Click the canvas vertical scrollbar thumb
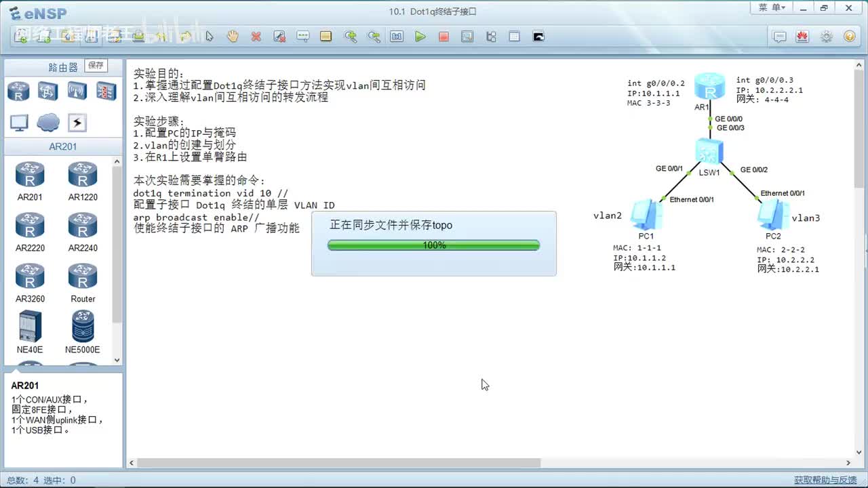The width and height of the screenshot is (868, 488). click(x=858, y=127)
